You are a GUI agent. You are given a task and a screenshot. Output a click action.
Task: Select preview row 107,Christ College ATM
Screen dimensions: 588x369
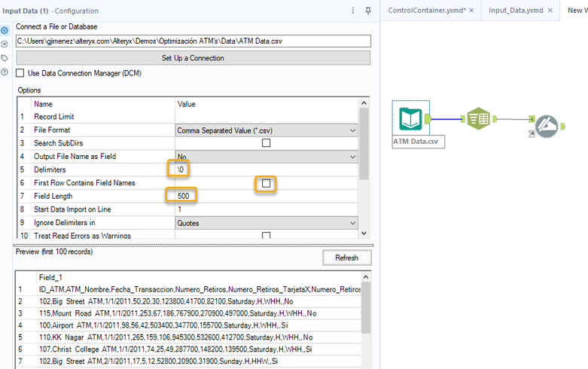[188, 349]
